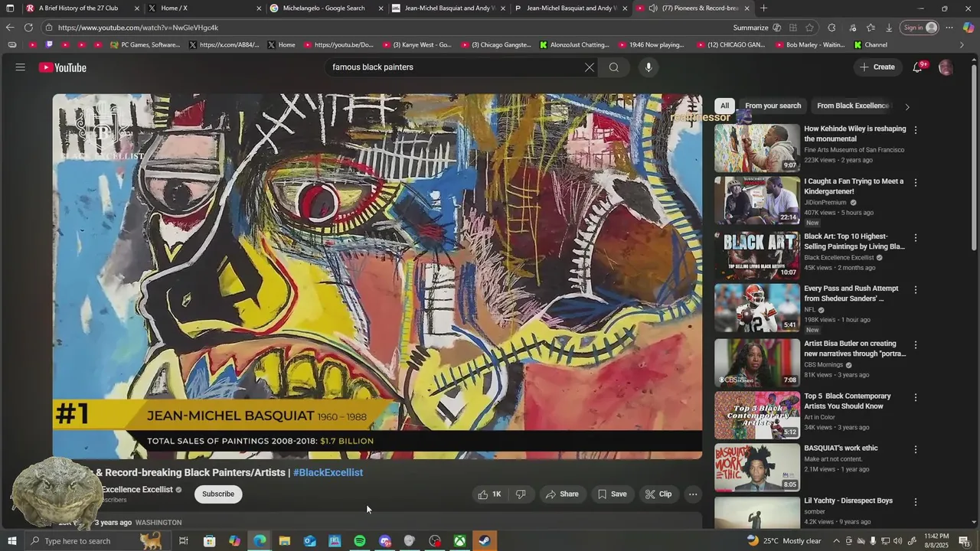Screen dimensions: 980x551
Task: Open options for I Caught a Fan video
Action: point(916,183)
